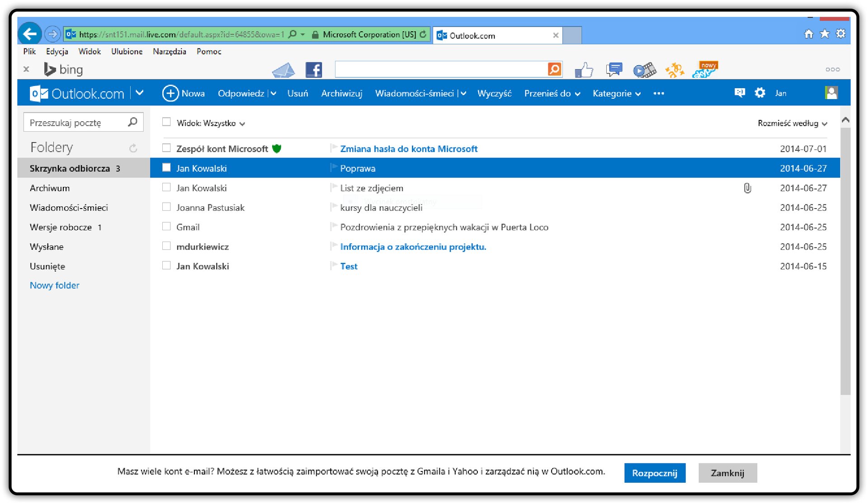Open the Kategorie dropdown

pos(617,93)
